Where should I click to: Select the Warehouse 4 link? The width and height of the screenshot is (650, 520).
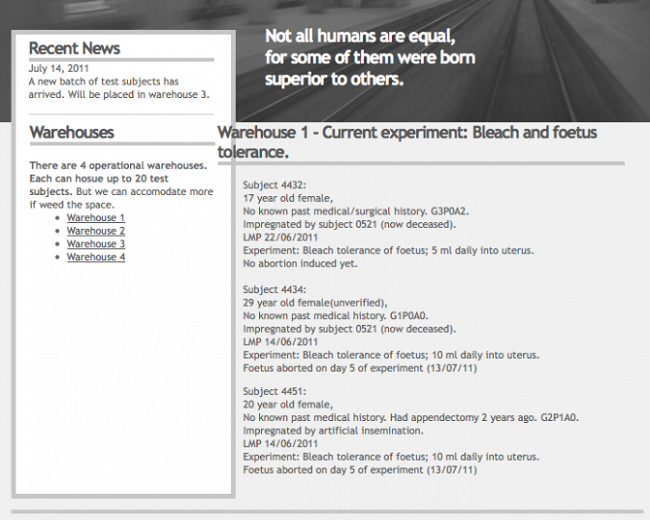(96, 257)
